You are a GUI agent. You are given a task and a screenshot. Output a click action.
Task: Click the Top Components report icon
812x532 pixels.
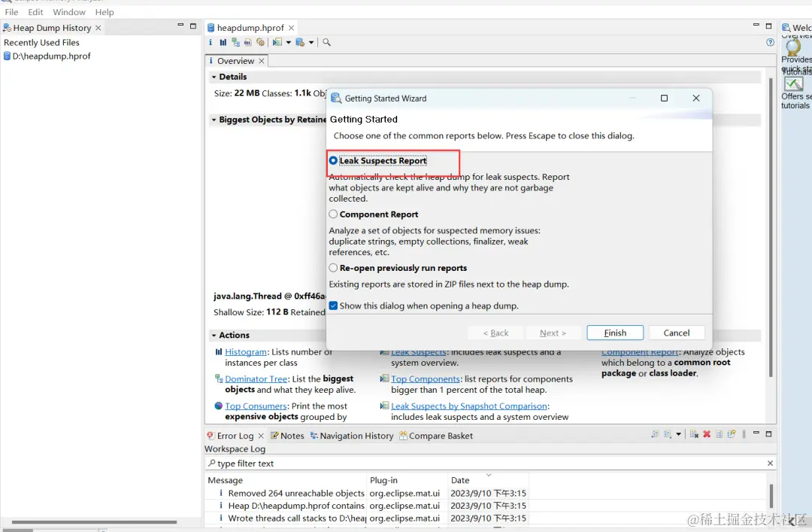pyautogui.click(x=384, y=378)
